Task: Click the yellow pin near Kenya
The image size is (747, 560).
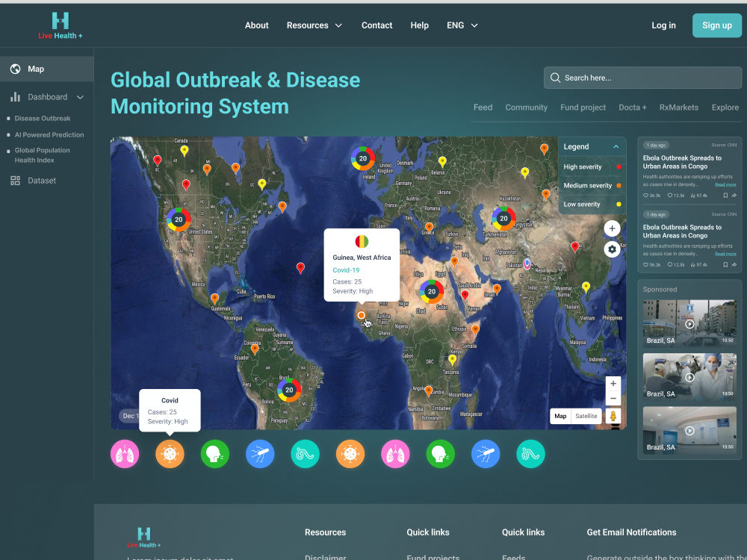Action: [x=453, y=360]
